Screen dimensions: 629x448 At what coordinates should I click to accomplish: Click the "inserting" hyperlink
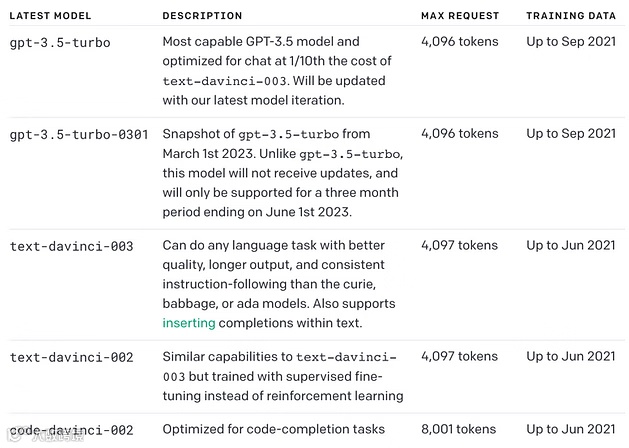click(189, 323)
